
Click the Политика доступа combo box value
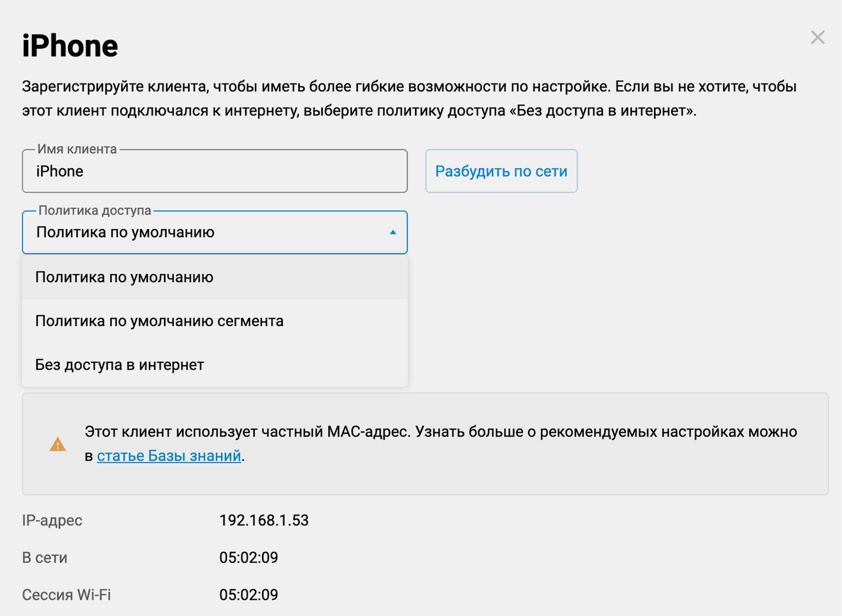click(x=125, y=232)
